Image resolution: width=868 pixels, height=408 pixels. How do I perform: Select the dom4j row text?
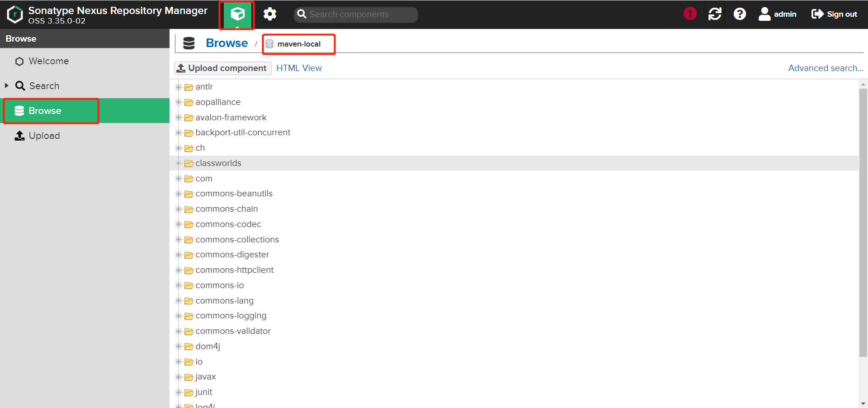(x=208, y=346)
